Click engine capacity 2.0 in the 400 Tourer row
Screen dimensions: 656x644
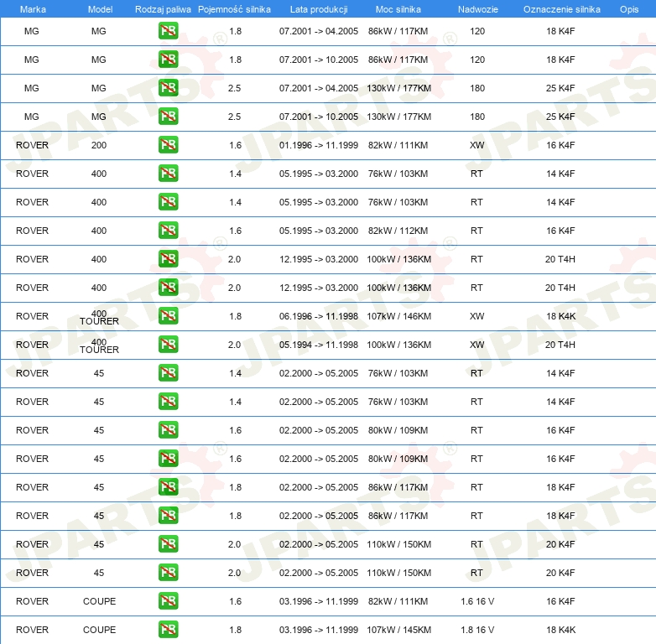(234, 345)
